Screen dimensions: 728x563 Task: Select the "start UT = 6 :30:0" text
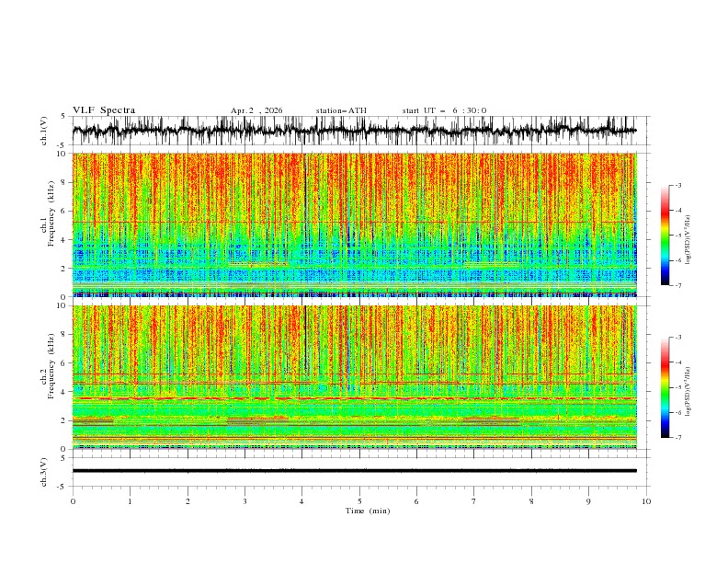pos(444,110)
